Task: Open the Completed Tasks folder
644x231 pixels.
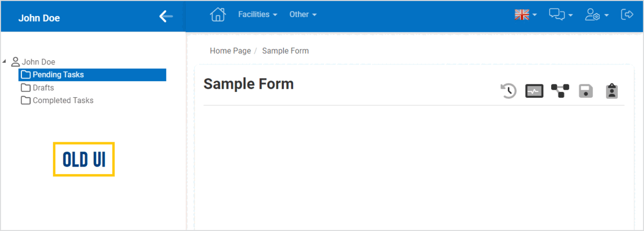Action: pyautogui.click(x=63, y=100)
